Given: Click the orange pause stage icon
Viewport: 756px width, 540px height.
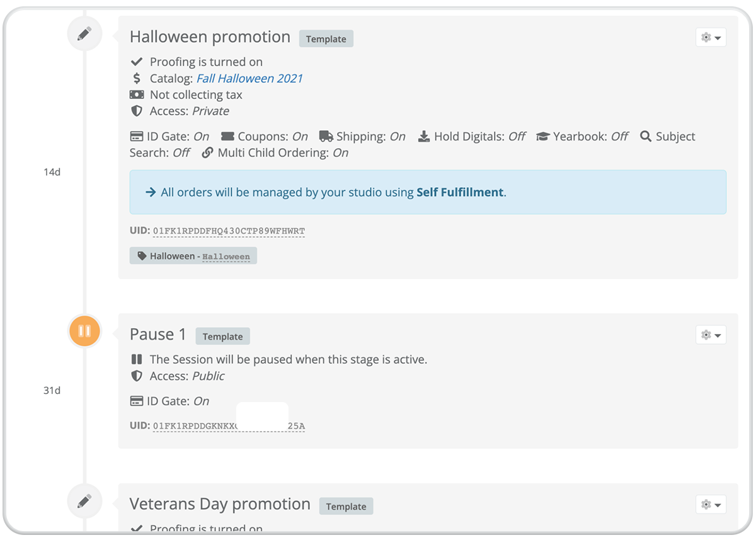Looking at the screenshot, I should click(x=84, y=331).
